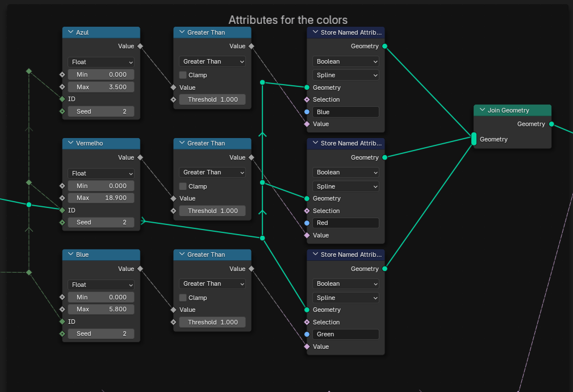The width and height of the screenshot is (573, 392).
Task: Click the Threshold 1.000 field beside the Blue node
Action: tap(212, 322)
